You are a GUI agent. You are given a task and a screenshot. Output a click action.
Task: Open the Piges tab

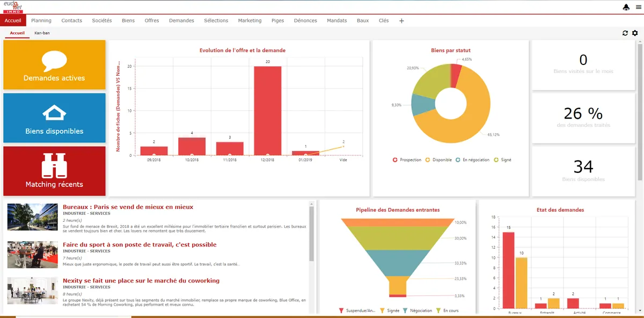tap(277, 20)
